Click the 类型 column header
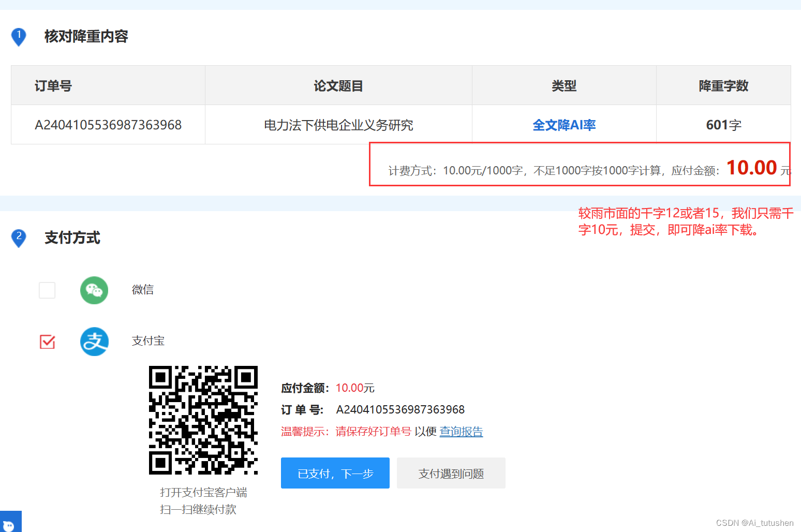This screenshot has height=532, width=801. pyautogui.click(x=564, y=86)
